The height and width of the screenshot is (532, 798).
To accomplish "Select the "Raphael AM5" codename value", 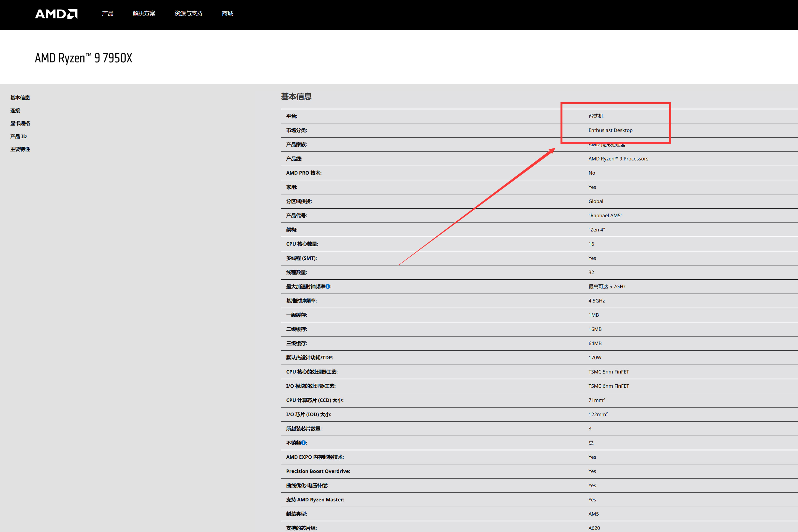I will [x=605, y=216].
